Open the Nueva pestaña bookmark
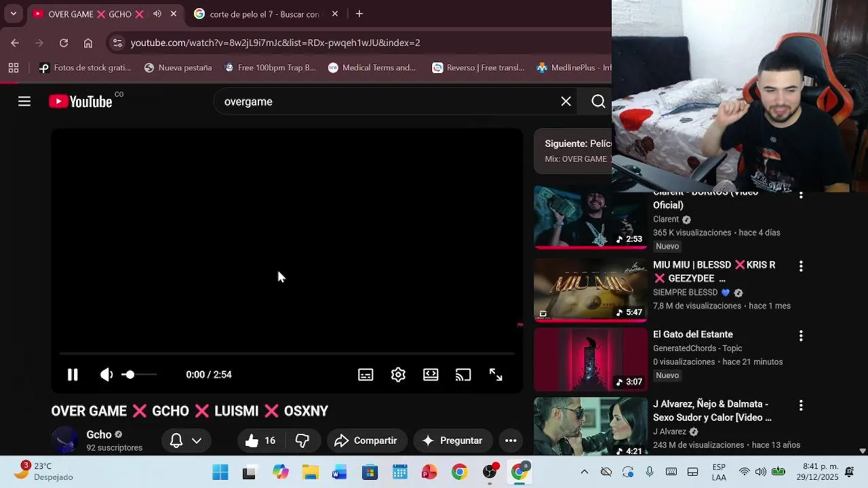Image resolution: width=868 pixels, height=488 pixels. pyautogui.click(x=178, y=68)
